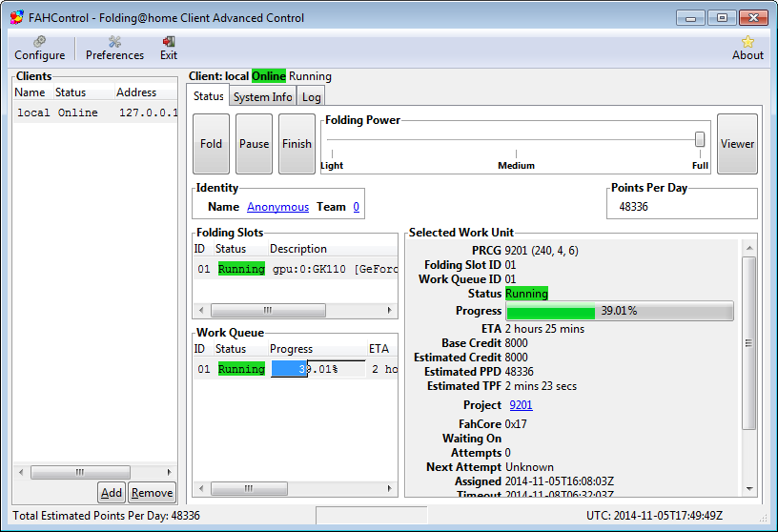
Task: Open Preferences from the toolbar
Action: click(x=114, y=48)
